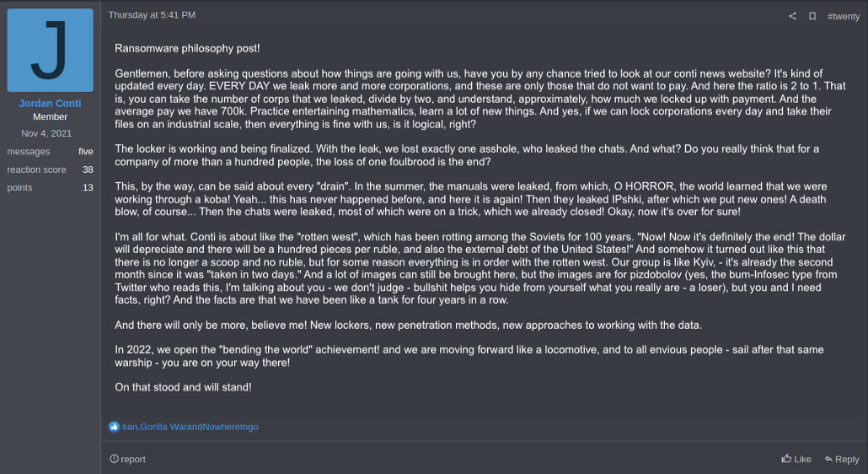
Task: Click the reply arrow icon
Action: click(828, 459)
